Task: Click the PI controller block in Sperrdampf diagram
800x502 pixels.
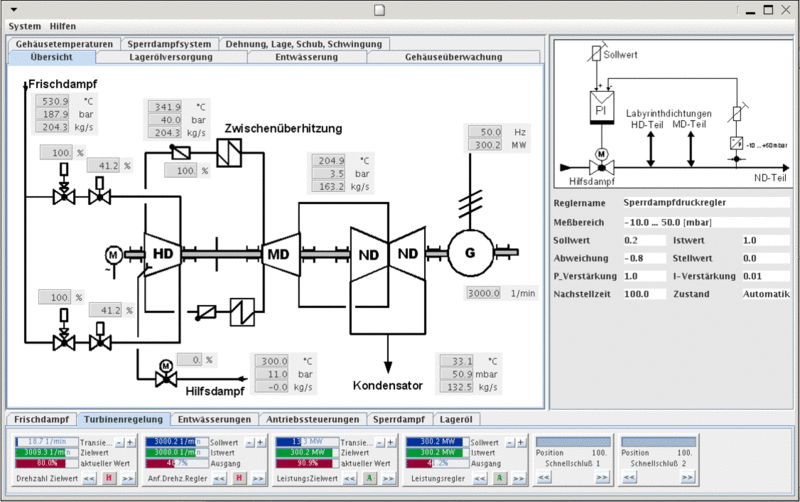Action: point(602,108)
